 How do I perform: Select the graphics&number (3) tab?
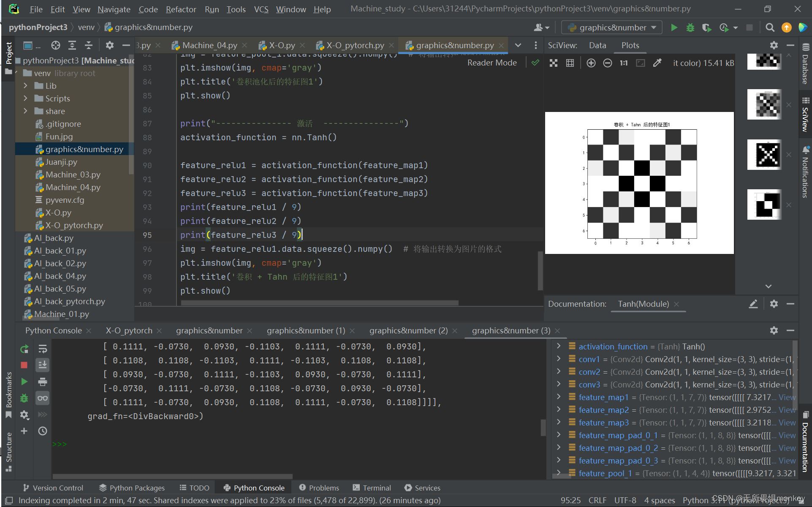[510, 330]
